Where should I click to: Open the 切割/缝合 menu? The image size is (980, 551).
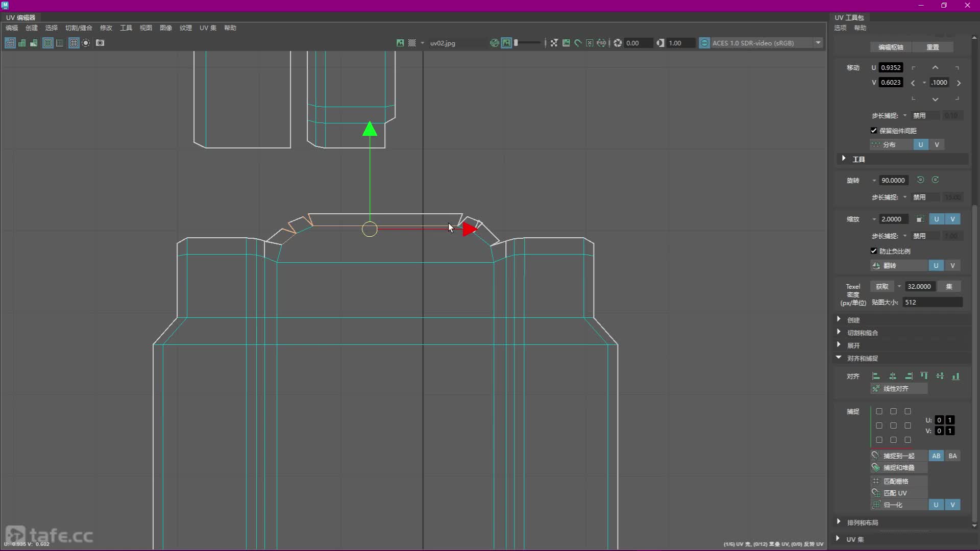tap(79, 28)
